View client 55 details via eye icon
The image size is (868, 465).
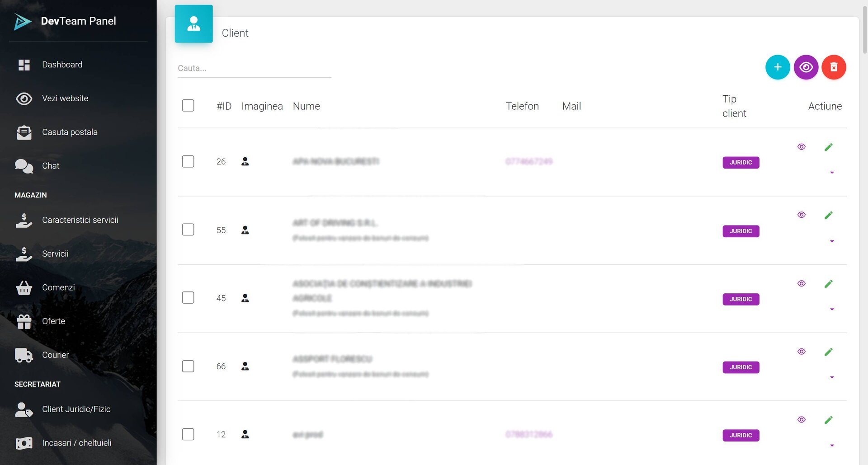point(801,215)
